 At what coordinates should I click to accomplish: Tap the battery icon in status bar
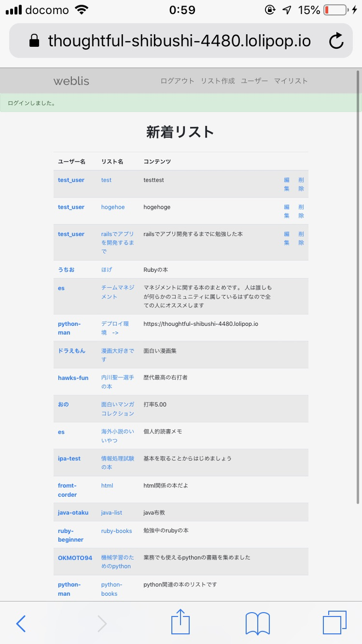click(x=335, y=10)
